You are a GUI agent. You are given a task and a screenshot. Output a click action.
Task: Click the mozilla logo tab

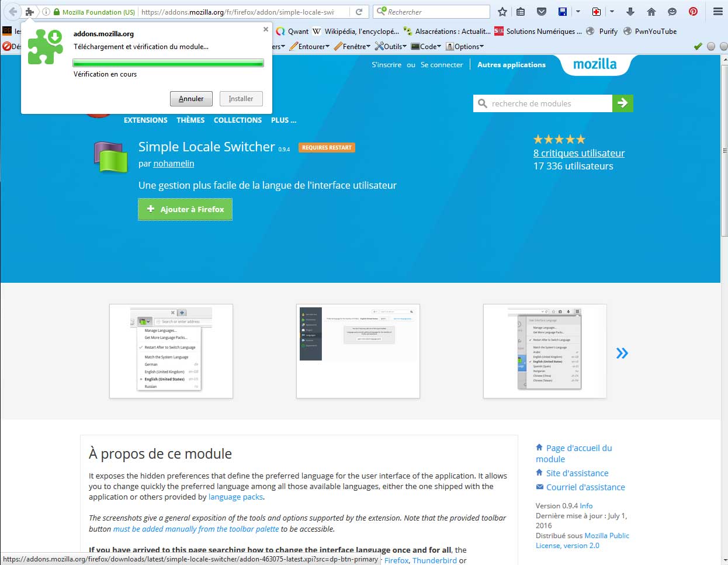[595, 64]
